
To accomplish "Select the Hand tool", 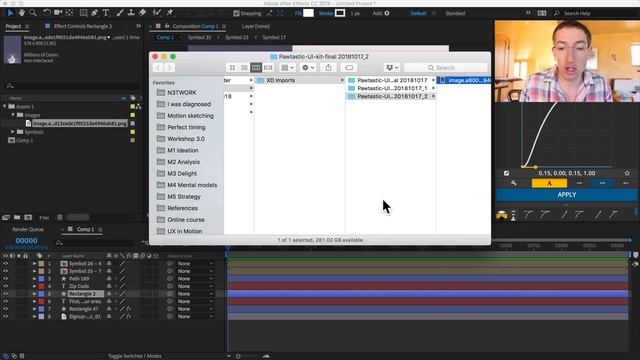I will click(x=22, y=13).
